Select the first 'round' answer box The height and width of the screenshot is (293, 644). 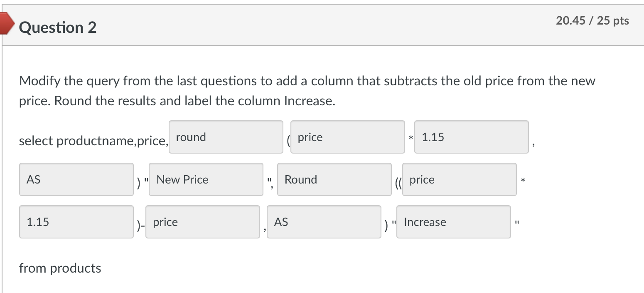tap(226, 137)
